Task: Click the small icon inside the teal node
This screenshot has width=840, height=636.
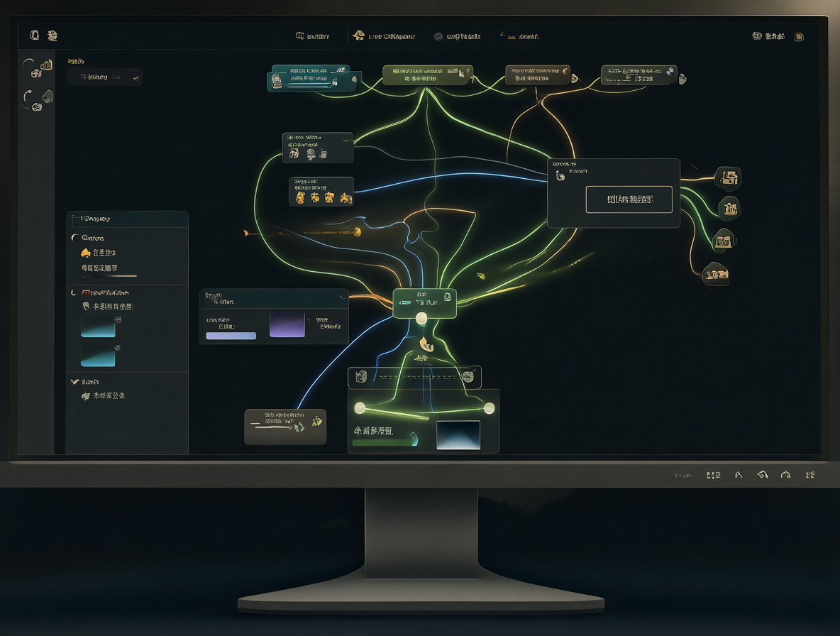Action: click(x=277, y=82)
